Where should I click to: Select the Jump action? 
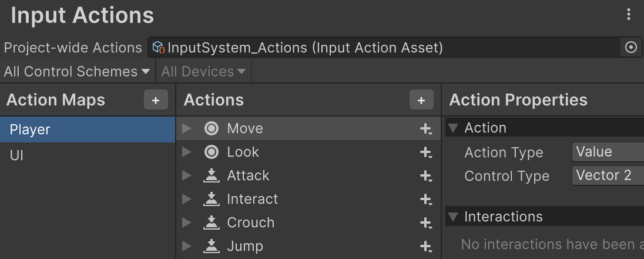click(x=245, y=246)
